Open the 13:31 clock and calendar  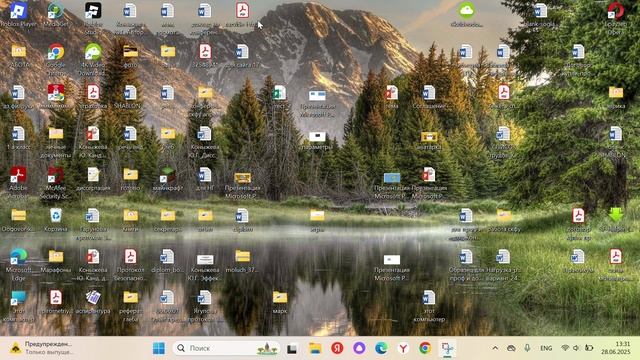coord(616,348)
